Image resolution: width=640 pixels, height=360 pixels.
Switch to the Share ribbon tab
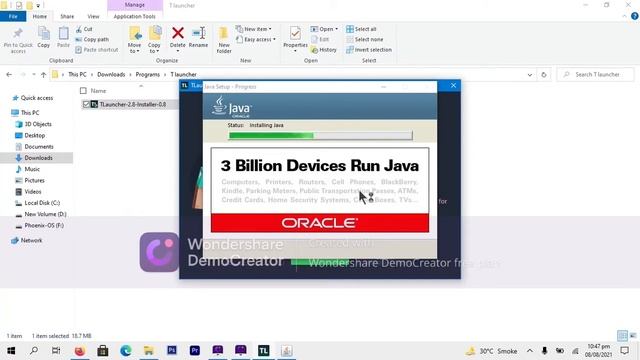click(x=67, y=17)
